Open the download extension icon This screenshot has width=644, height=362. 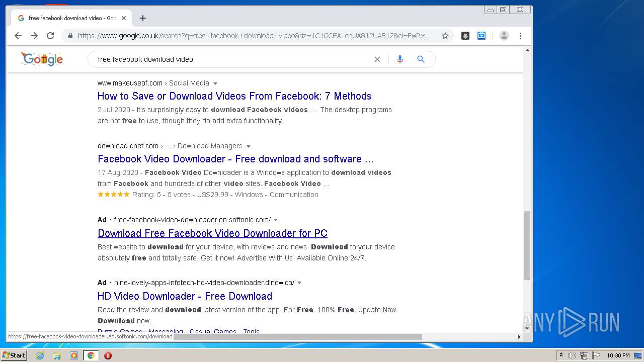[465, 36]
